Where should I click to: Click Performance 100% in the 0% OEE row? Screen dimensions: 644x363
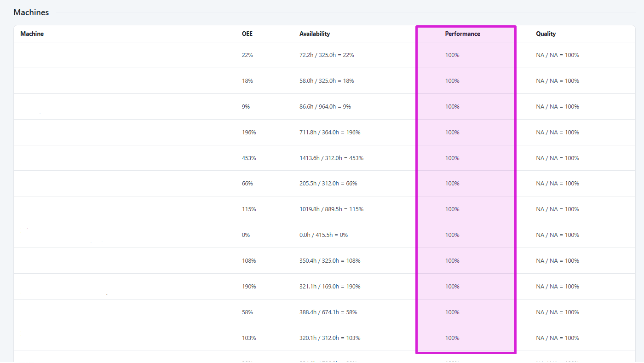pyautogui.click(x=452, y=235)
